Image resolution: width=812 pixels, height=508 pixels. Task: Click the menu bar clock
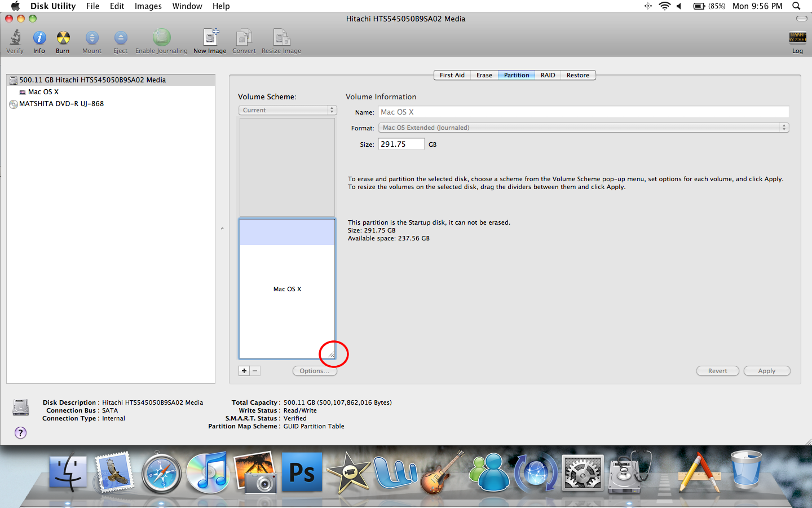coord(757,6)
